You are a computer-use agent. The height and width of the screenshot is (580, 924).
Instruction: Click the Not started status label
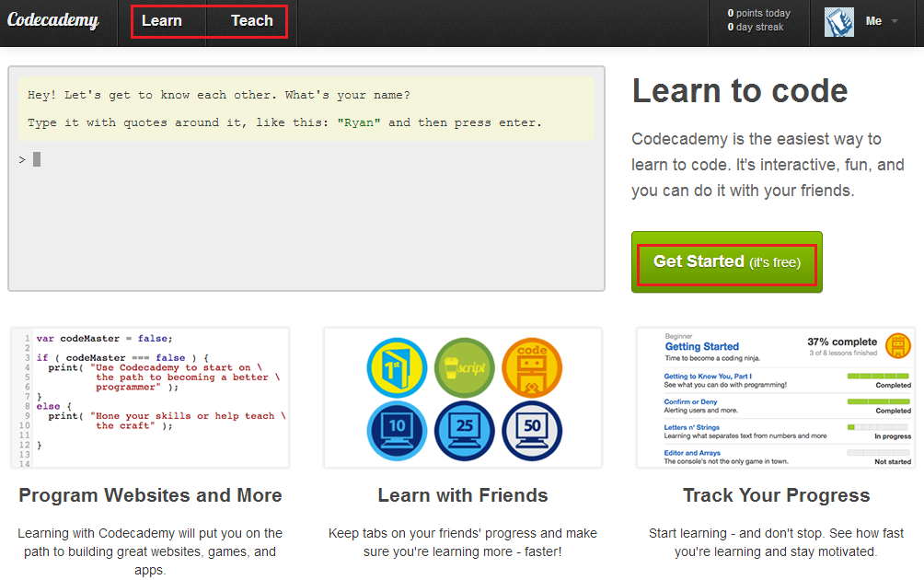point(893,462)
